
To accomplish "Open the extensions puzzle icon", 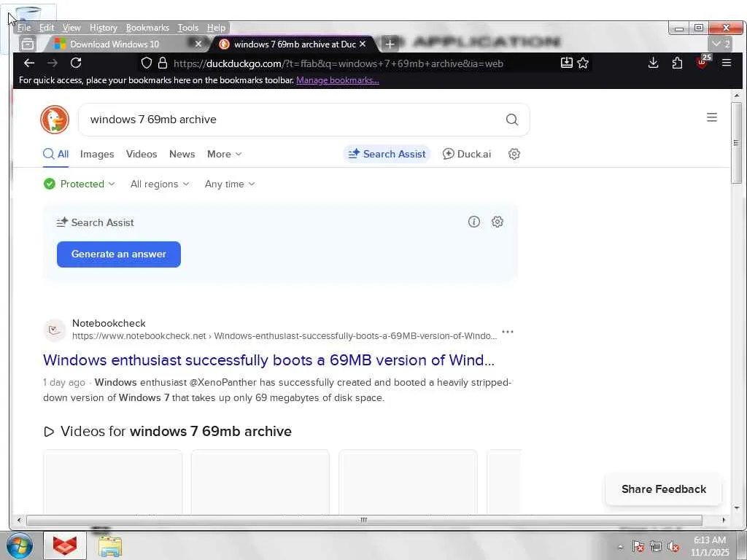I will point(677,63).
